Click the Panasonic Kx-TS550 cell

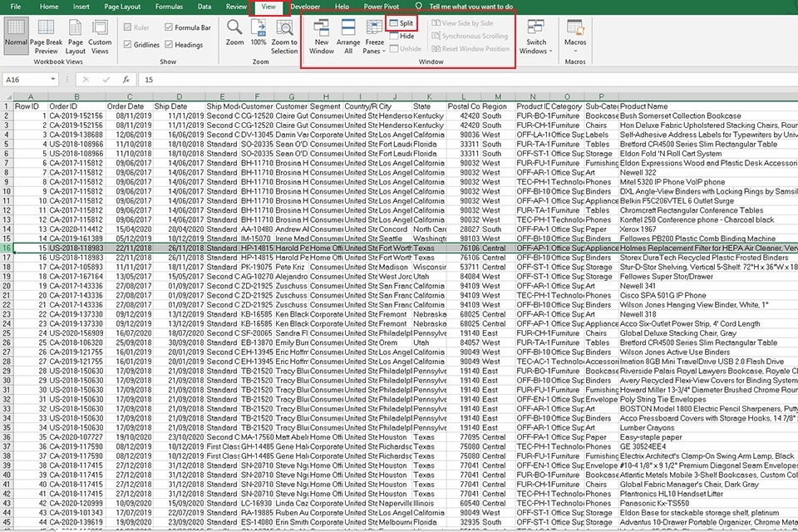pos(708,503)
